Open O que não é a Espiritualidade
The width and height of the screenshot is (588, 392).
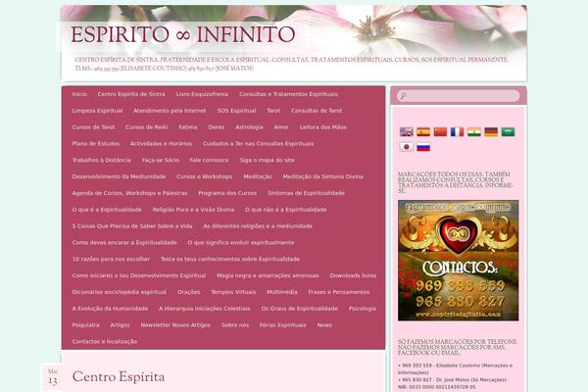pos(286,210)
